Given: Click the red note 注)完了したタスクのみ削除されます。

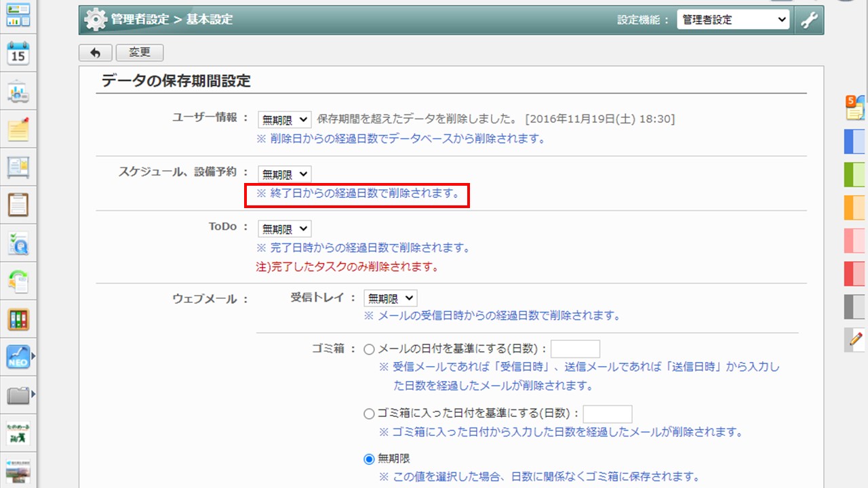Looking at the screenshot, I should coord(347,267).
